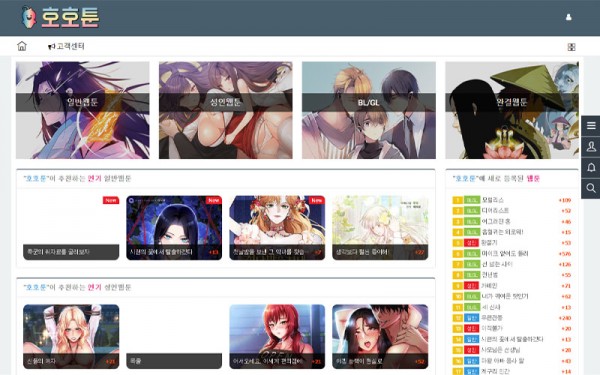Click the first ranked entry in the new webtoons list
This screenshot has height=375, width=600.
pos(512,200)
